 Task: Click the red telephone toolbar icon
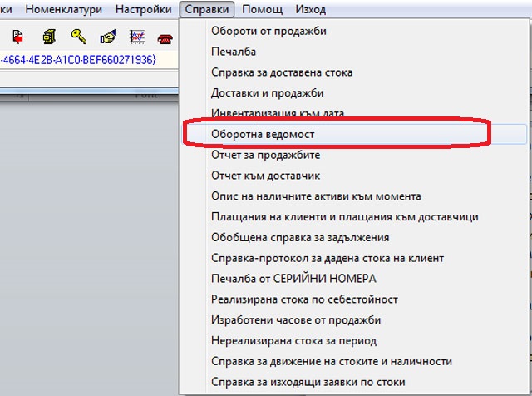tap(165, 39)
